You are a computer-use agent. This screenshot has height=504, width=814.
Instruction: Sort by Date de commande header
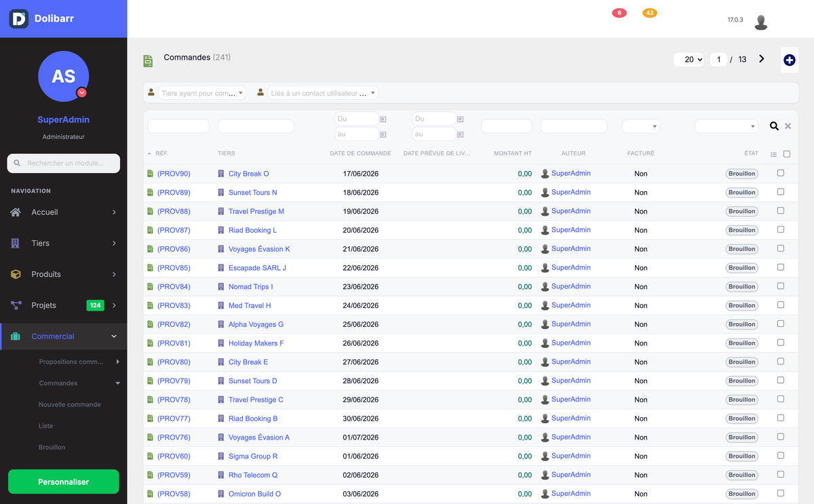click(x=360, y=154)
